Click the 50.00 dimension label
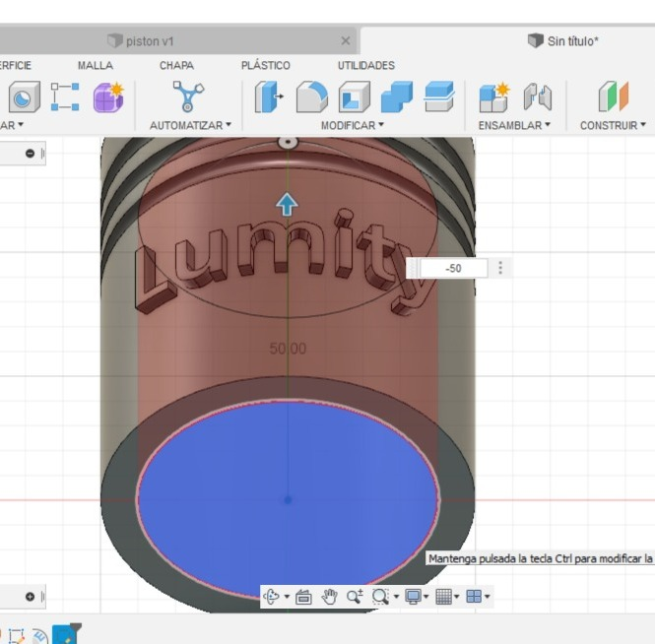The height and width of the screenshot is (644, 655). tap(288, 349)
